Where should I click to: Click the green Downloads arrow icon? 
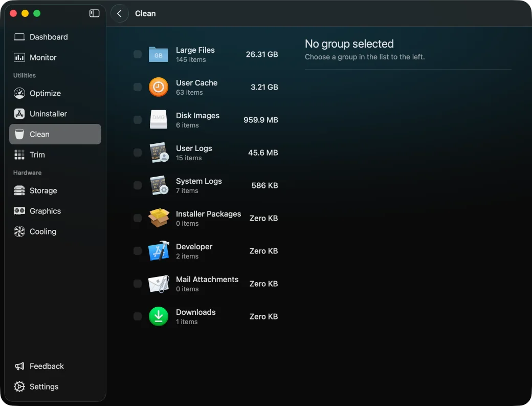click(x=159, y=316)
